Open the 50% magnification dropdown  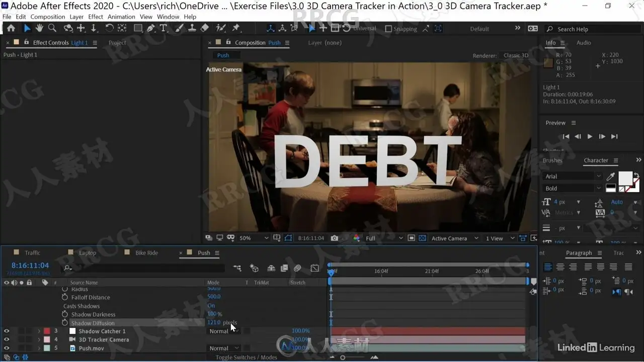tap(254, 238)
